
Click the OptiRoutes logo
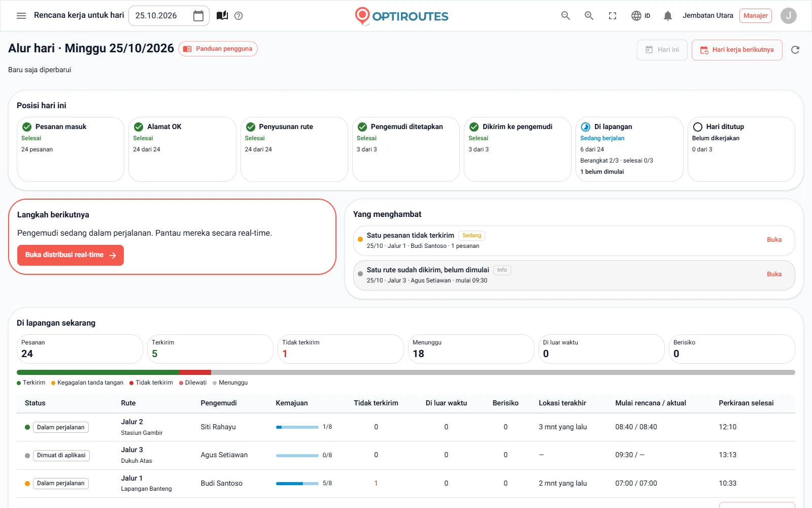401,16
